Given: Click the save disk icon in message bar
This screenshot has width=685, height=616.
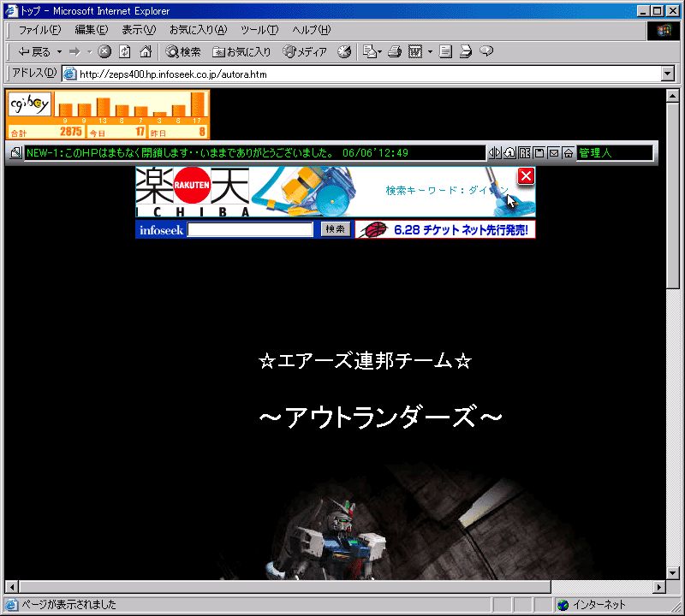Looking at the screenshot, I should 539,153.
